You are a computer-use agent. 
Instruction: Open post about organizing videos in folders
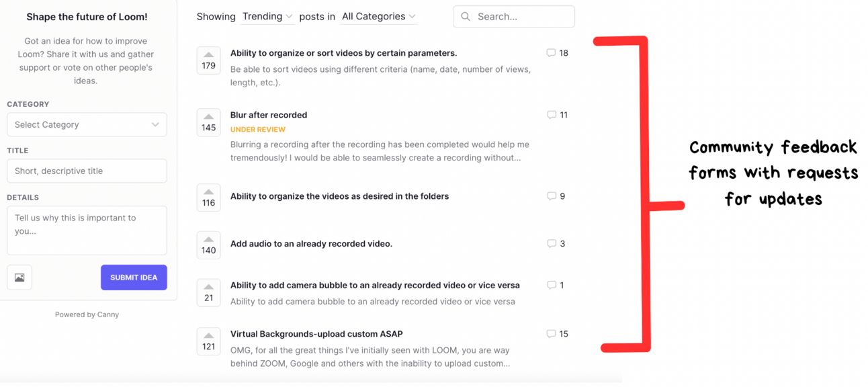pos(339,196)
